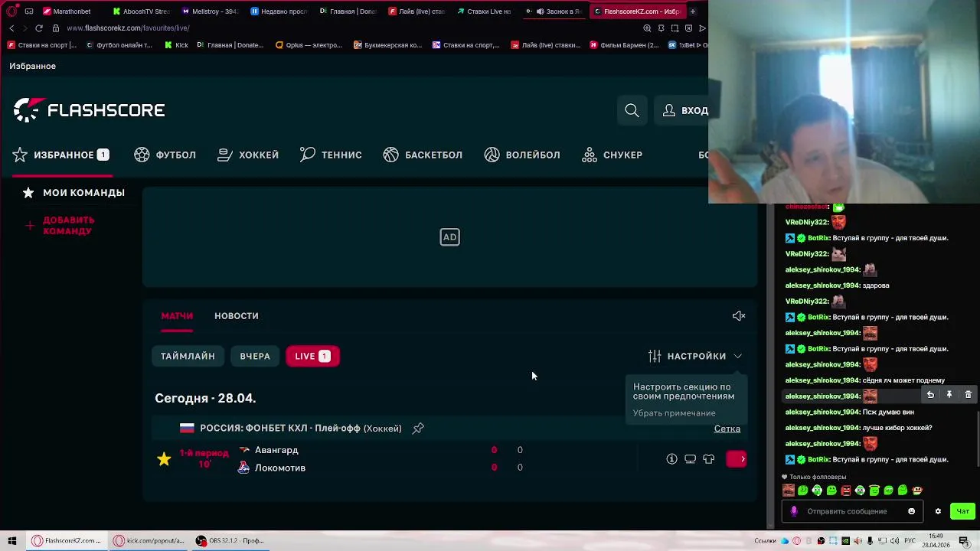Open lineups jersey icon in match row
The height and width of the screenshot is (551, 980).
tap(708, 459)
